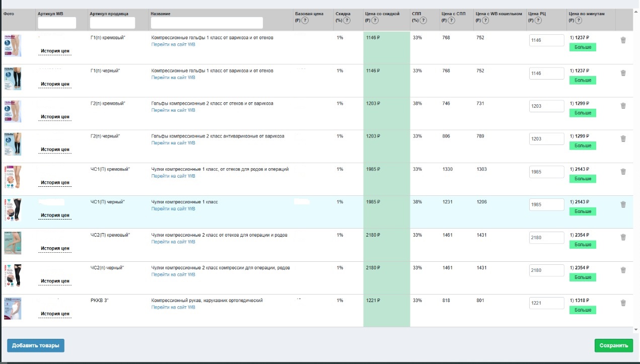This screenshot has height=364, width=640.
Task: Click Цена РЦ field for Г1(п) кремовый
Action: (x=546, y=40)
